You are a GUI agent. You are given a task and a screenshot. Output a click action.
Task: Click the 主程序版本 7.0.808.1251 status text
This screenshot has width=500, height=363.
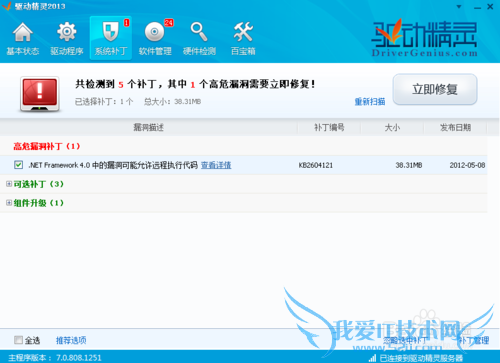[55, 358]
